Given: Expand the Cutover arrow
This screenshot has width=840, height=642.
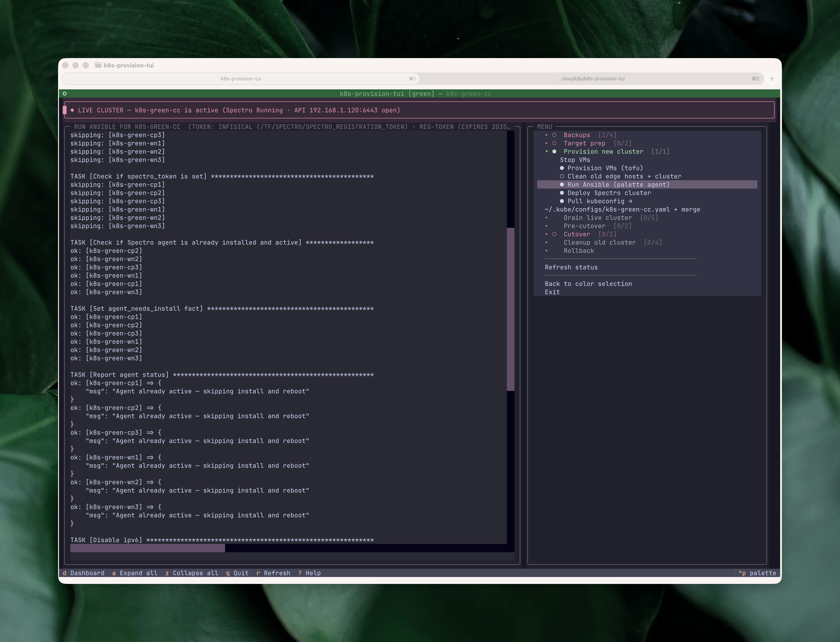Looking at the screenshot, I should tap(547, 234).
